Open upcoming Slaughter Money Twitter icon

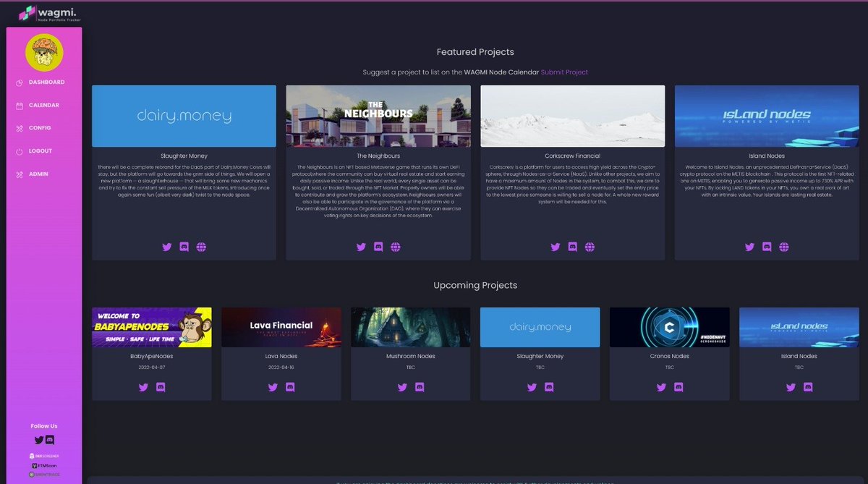point(532,387)
